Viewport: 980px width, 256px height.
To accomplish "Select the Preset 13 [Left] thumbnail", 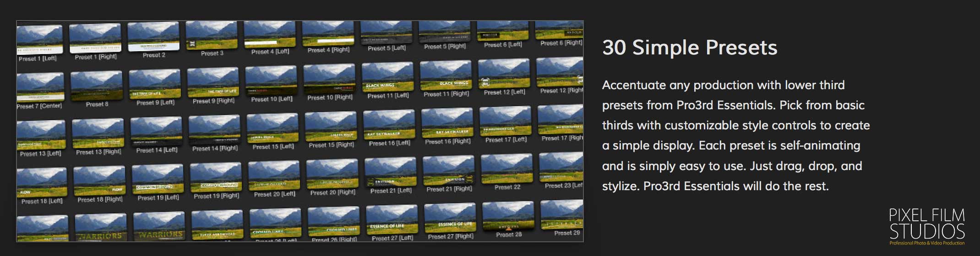I will [x=41, y=134].
